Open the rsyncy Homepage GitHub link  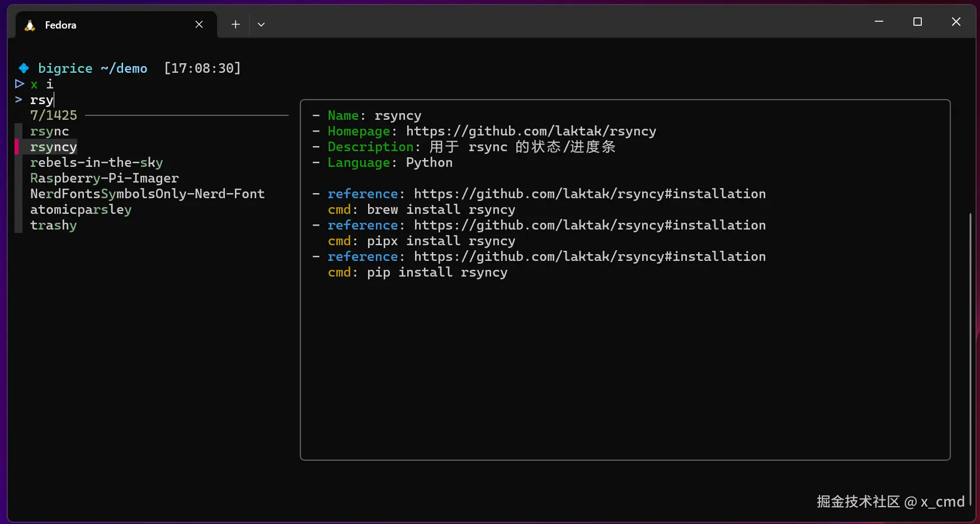[x=531, y=132]
